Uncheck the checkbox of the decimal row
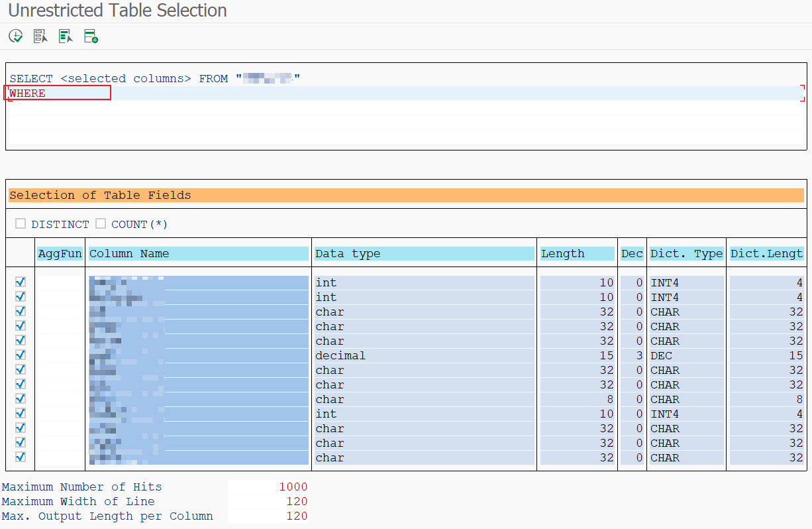The height and width of the screenshot is (529, 812). click(21, 355)
